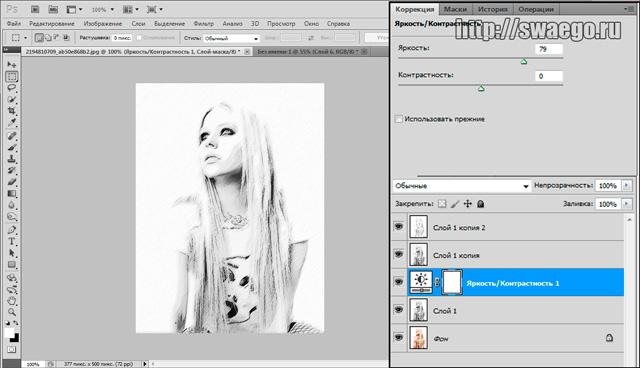Select the Eyedropper tool
This screenshot has width=640, height=368.
pos(12,122)
